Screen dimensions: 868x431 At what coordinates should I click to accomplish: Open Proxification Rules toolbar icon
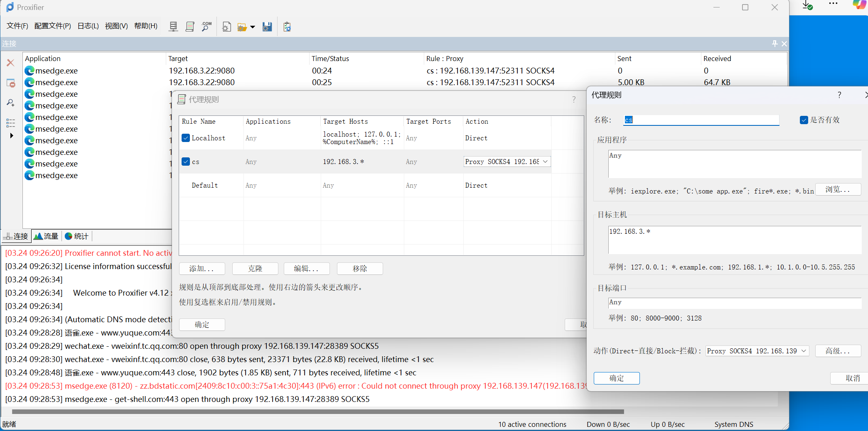click(190, 27)
